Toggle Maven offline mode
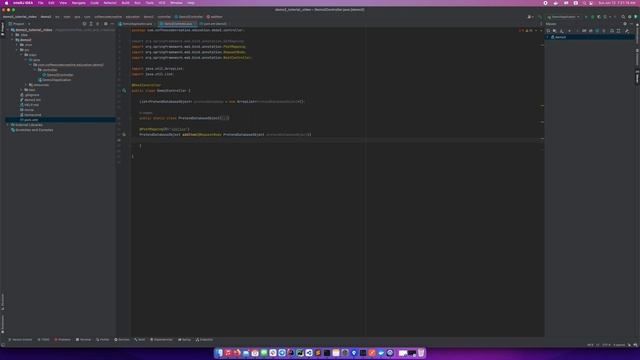Viewport: 640px width, 360px height. (x=591, y=31)
